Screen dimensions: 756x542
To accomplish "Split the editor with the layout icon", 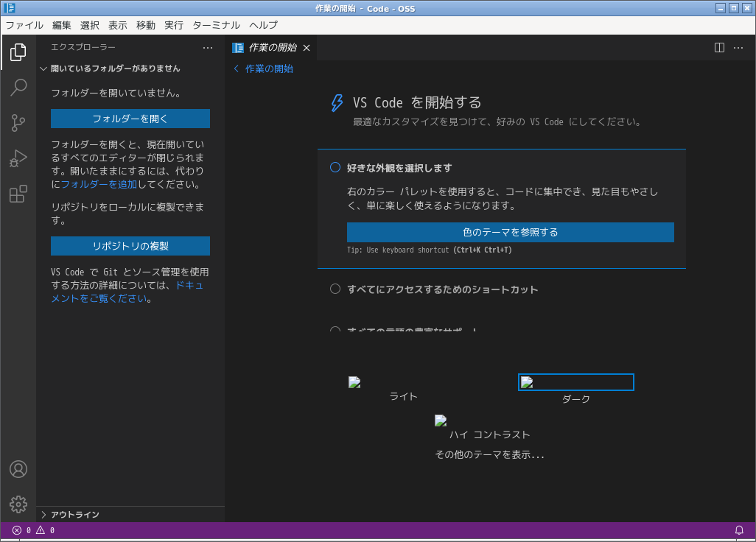I will (719, 48).
